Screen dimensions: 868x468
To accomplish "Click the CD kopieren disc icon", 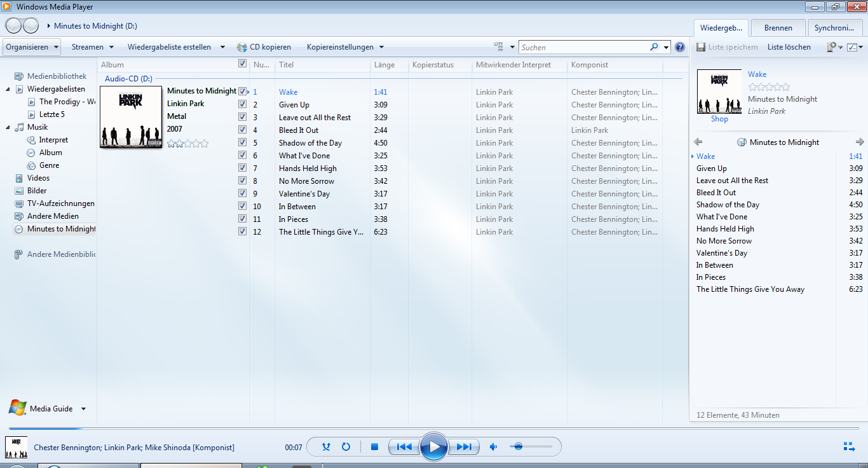I will [241, 47].
